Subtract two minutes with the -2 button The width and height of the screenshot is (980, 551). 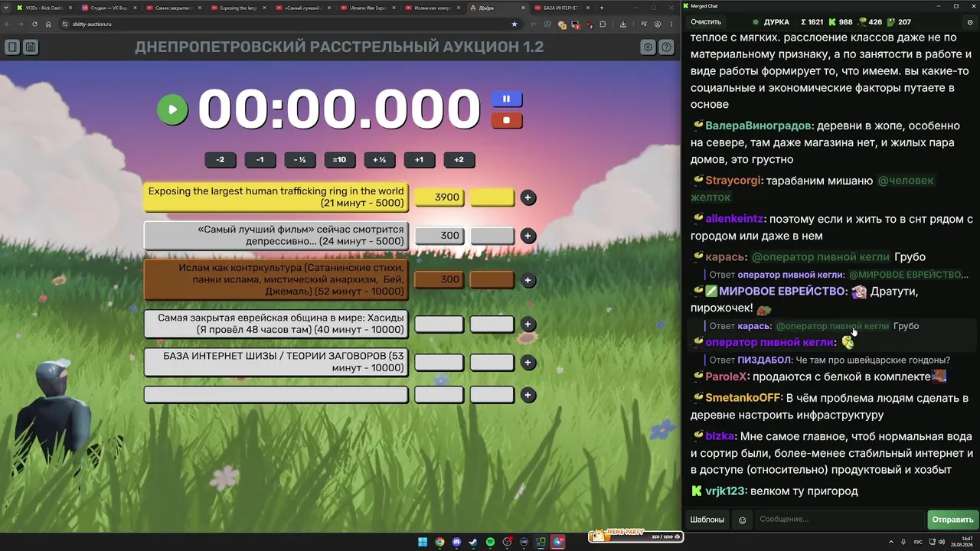[x=220, y=160]
